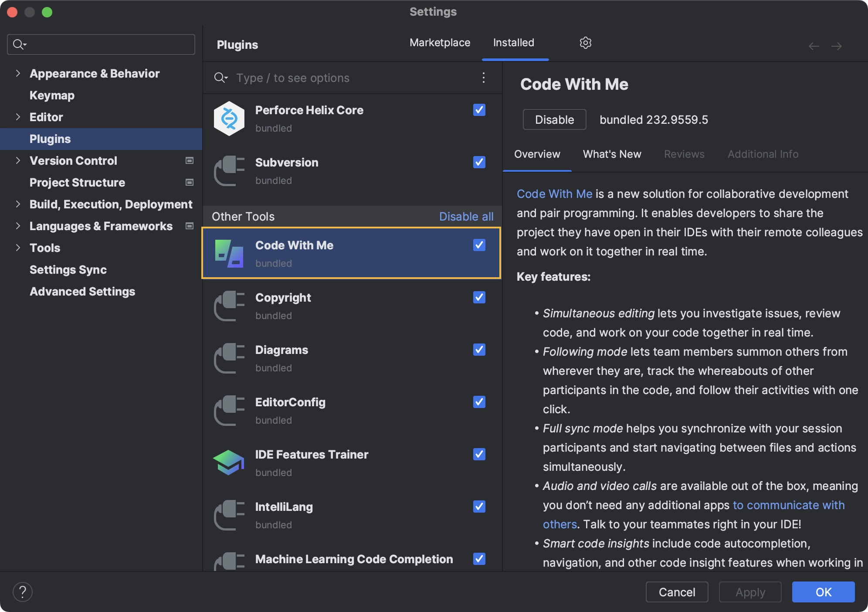868x612 pixels.
Task: Open the Reviews tab
Action: click(684, 154)
